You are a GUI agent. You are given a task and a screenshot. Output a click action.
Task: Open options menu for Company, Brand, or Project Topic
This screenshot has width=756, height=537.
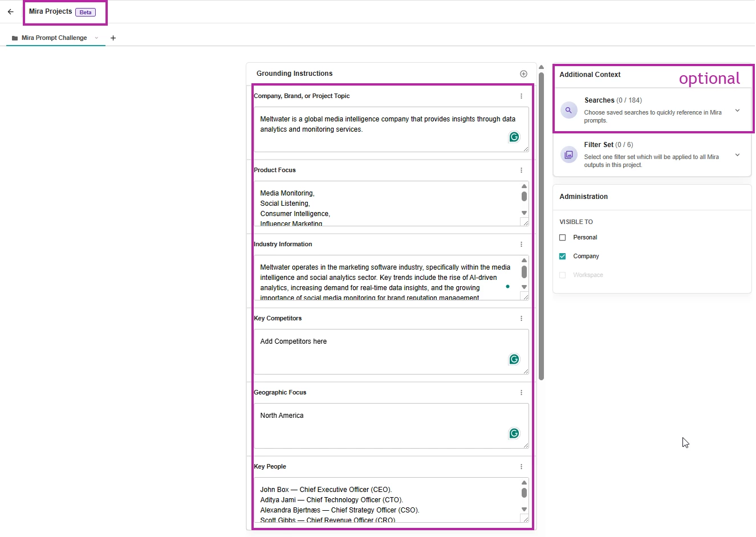pyautogui.click(x=521, y=96)
